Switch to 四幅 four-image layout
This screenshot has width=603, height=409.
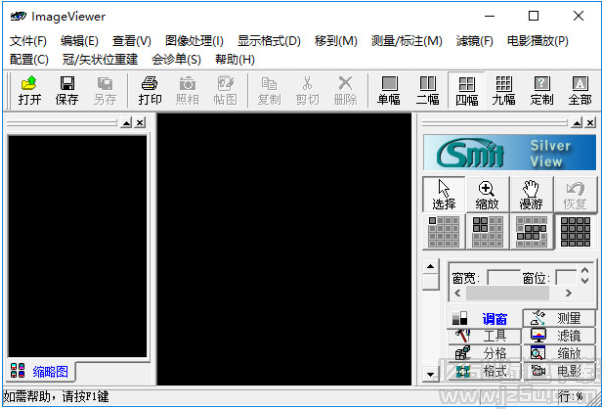466,91
